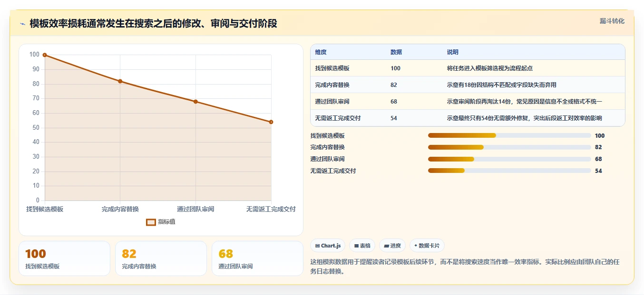Click the table value 100
The width and height of the screenshot is (644, 295).
(395, 68)
